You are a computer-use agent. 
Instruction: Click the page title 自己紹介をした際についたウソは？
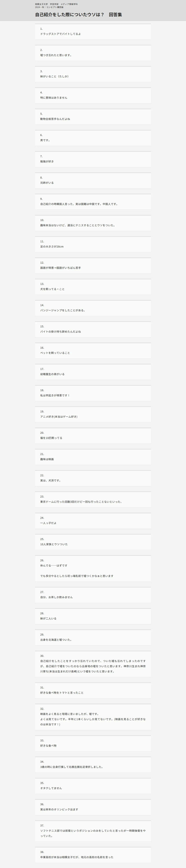tap(70, 15)
